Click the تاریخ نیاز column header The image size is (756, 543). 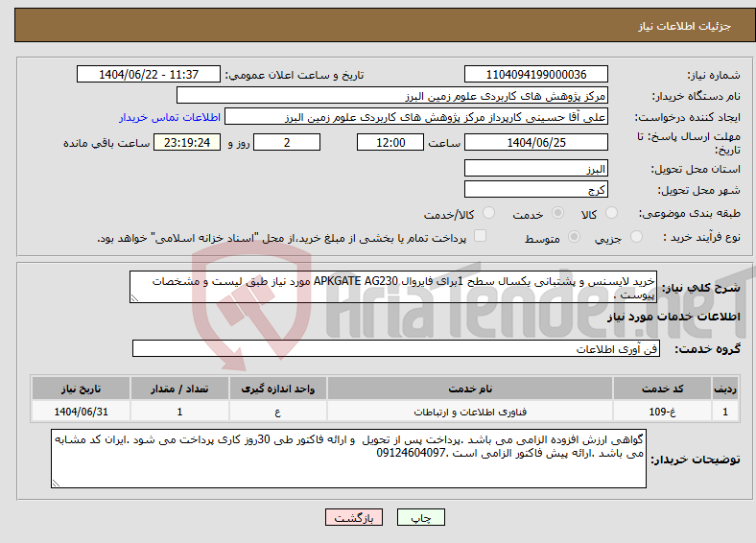tap(81, 389)
